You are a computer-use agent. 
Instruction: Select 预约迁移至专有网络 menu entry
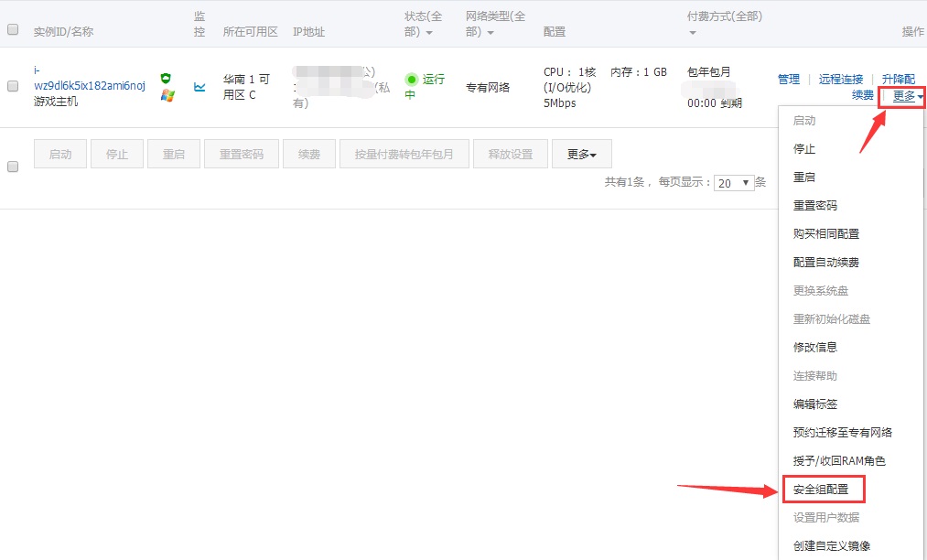(x=843, y=433)
